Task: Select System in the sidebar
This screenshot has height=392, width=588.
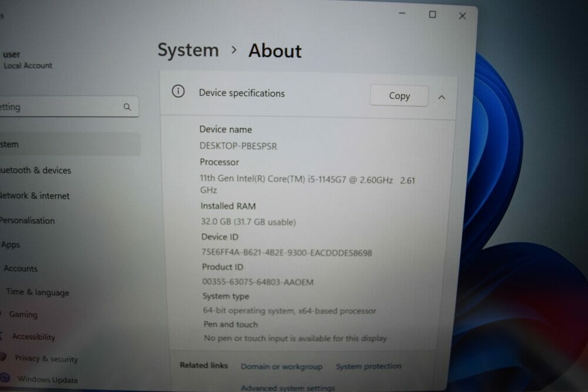Action: [x=70, y=145]
